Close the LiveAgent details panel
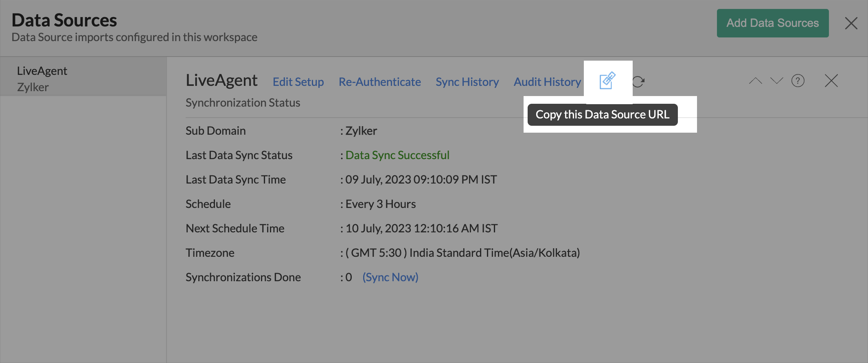Screen dimensions: 868x363 pyautogui.click(x=831, y=81)
